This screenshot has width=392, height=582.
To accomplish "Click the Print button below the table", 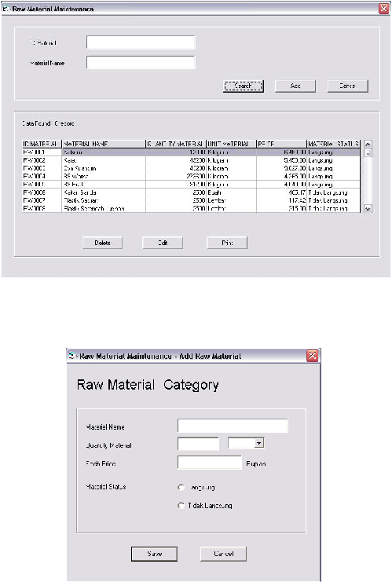I will (x=227, y=243).
